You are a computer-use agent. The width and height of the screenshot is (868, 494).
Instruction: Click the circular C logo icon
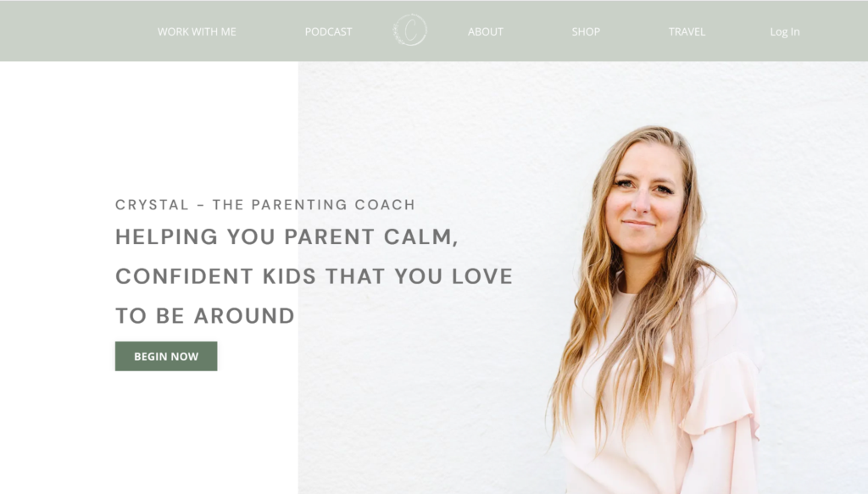(x=409, y=30)
